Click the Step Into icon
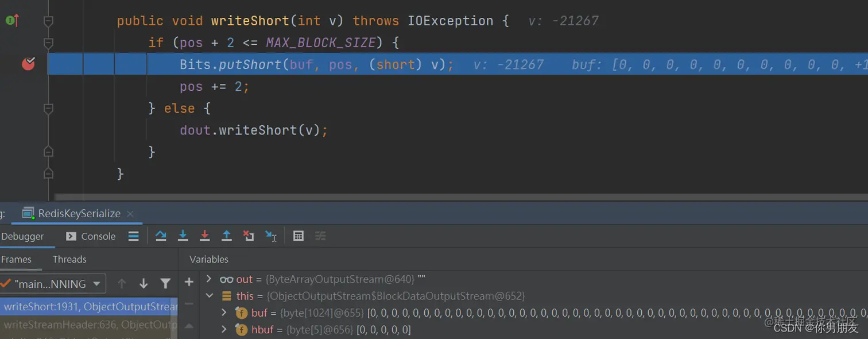This screenshot has height=339, width=868. [183, 236]
